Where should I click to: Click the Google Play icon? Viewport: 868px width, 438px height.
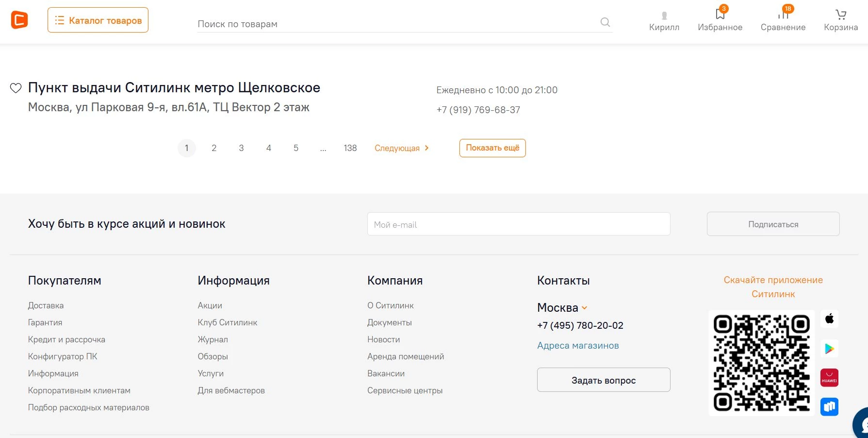pos(830,348)
